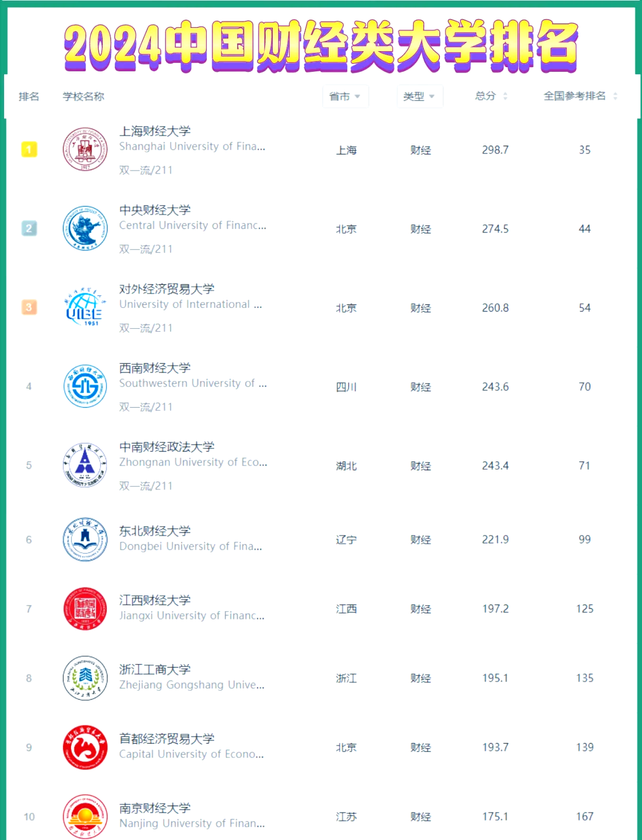
Task: Click the score 175.1 cell
Action: (x=495, y=817)
